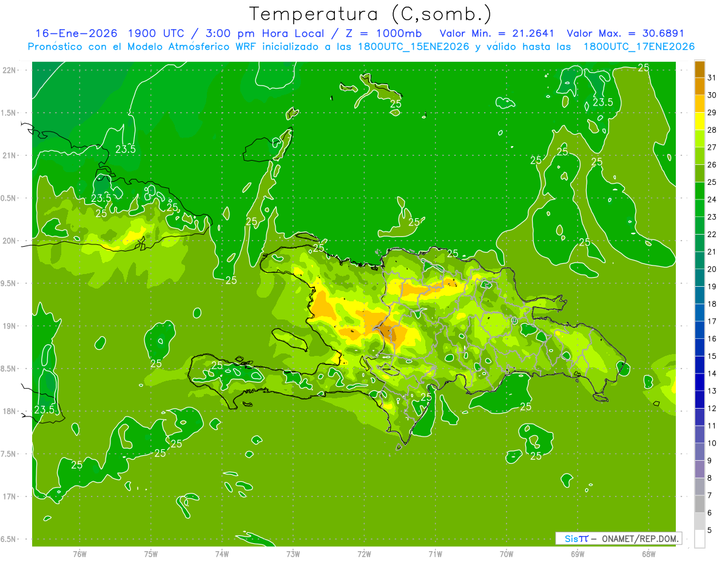Click the 'ONAMET/REP.DOM.' credit label
The height and width of the screenshot is (562, 728).
click(641, 538)
